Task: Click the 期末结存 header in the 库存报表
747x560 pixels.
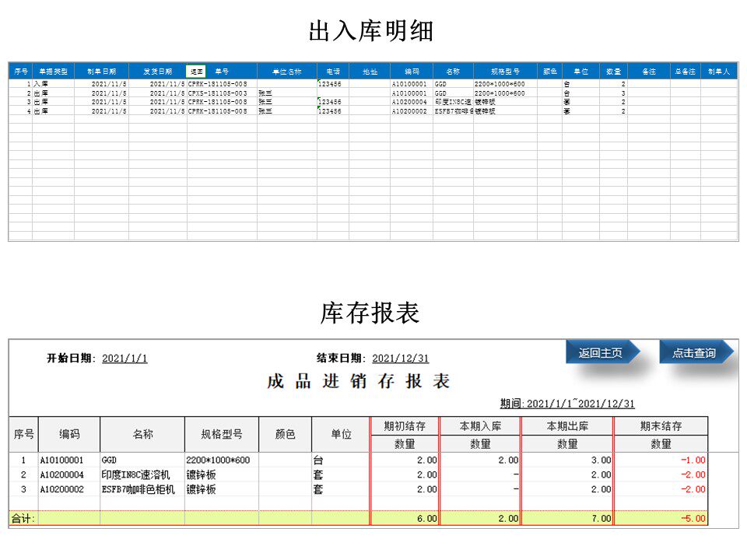Action: [x=661, y=426]
